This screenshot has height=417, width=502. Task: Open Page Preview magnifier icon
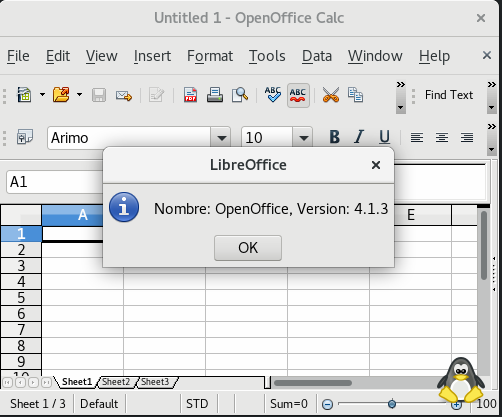point(240,95)
